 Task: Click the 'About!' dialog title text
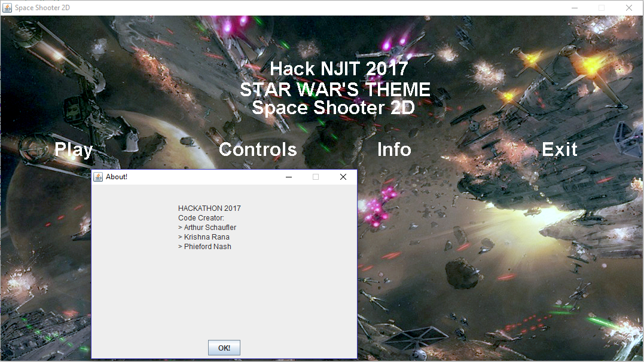click(x=117, y=177)
